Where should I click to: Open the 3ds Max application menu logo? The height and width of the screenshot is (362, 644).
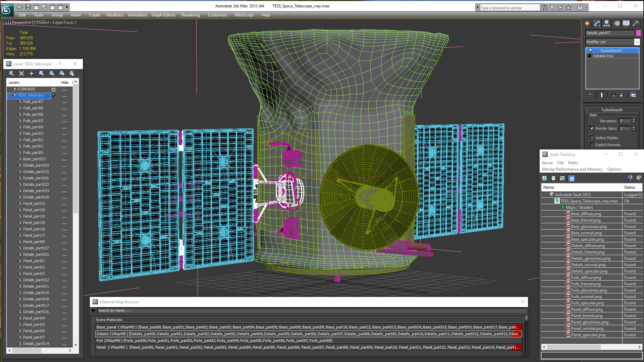click(x=7, y=10)
